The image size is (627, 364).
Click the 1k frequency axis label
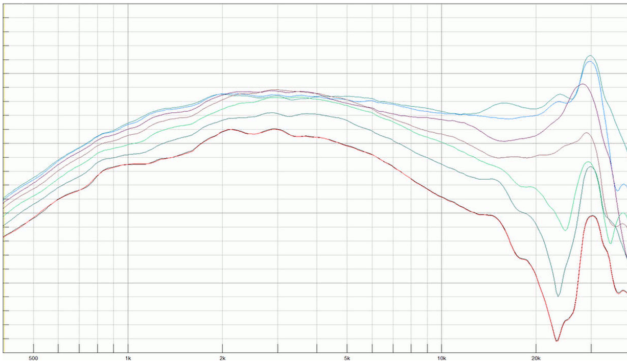(x=128, y=358)
